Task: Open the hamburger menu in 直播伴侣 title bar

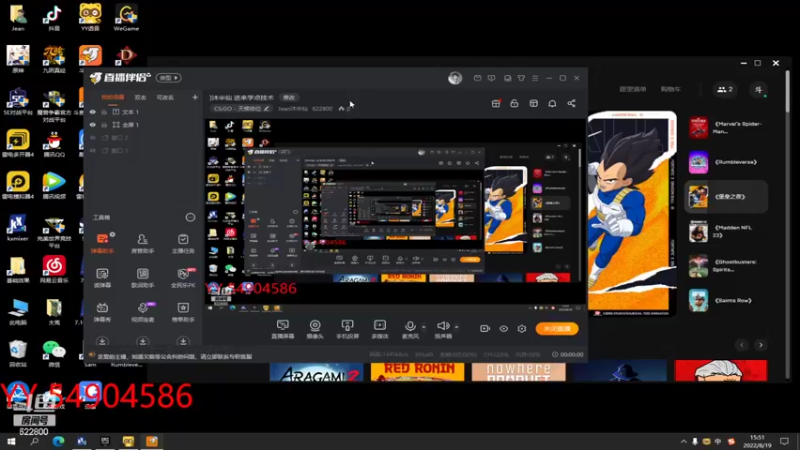Action: click(x=535, y=78)
